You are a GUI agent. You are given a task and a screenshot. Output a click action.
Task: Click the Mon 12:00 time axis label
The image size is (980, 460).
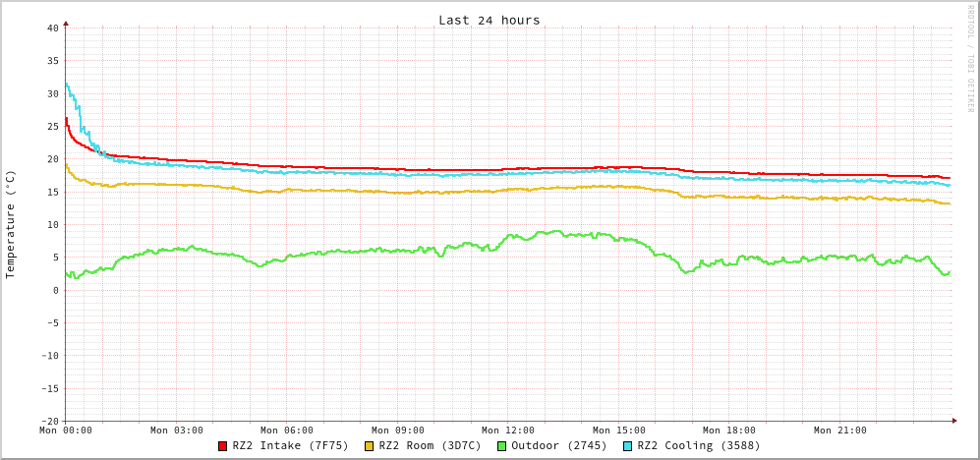pos(508,431)
